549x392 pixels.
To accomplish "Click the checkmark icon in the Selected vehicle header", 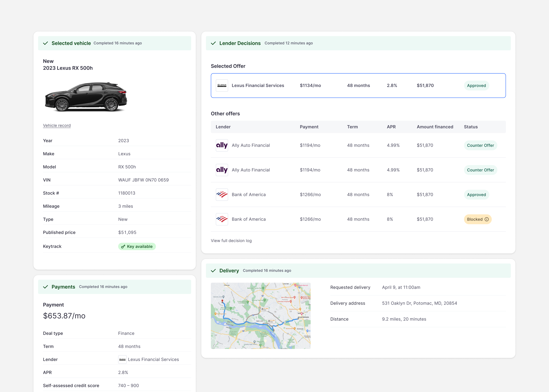I will coord(46,43).
